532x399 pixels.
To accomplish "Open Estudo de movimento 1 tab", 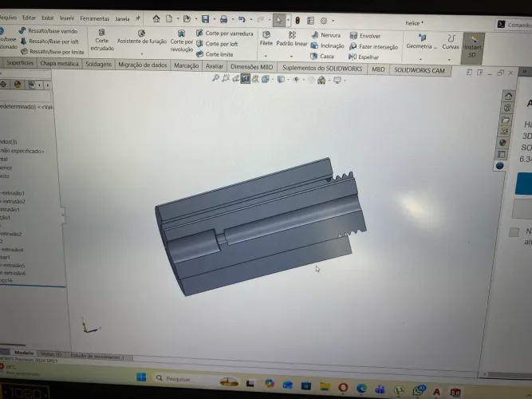I will [97, 357].
